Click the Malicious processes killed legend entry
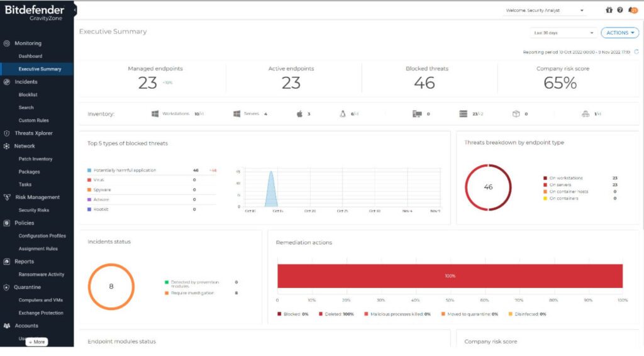Viewport: 644px width, 356px height. tap(397, 314)
